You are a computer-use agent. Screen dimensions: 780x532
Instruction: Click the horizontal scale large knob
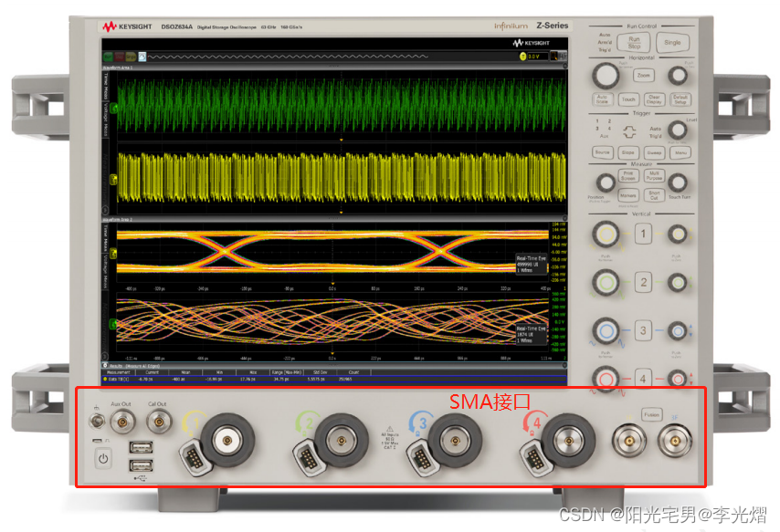coord(606,76)
